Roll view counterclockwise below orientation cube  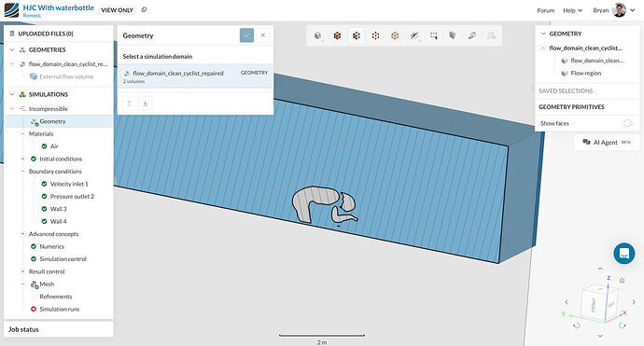tap(577, 325)
